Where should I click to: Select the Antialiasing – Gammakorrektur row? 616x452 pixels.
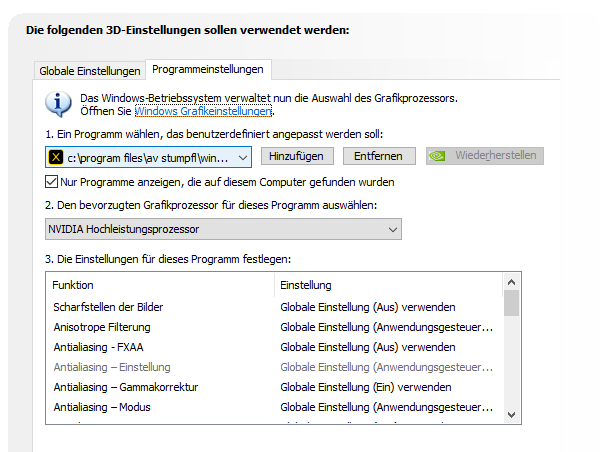click(x=274, y=387)
